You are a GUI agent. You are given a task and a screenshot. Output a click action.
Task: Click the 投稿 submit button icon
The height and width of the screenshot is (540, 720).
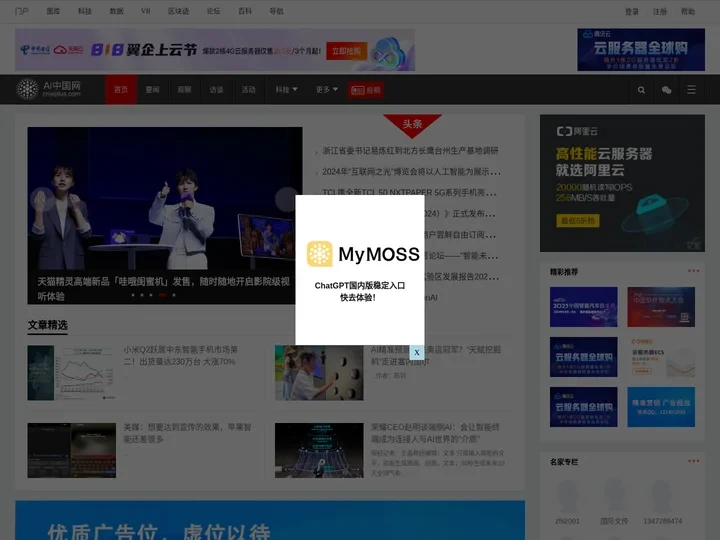(366, 90)
